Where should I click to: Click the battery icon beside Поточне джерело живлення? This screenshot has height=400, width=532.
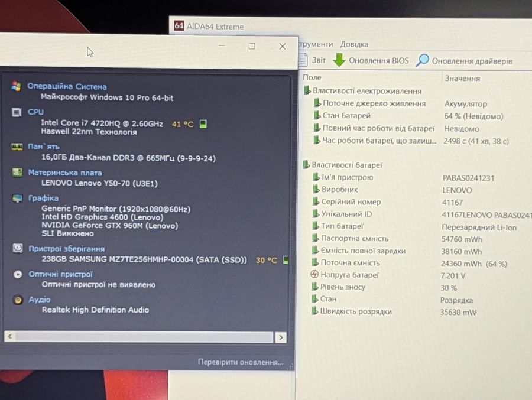coord(317,103)
